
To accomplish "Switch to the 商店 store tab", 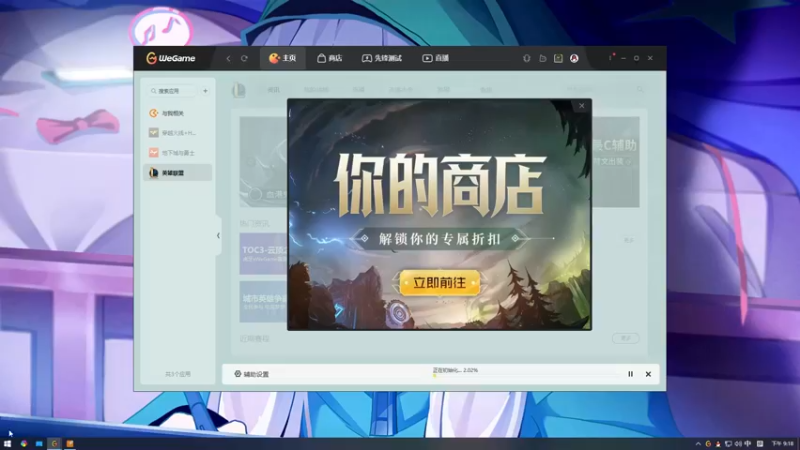I will [x=330, y=58].
